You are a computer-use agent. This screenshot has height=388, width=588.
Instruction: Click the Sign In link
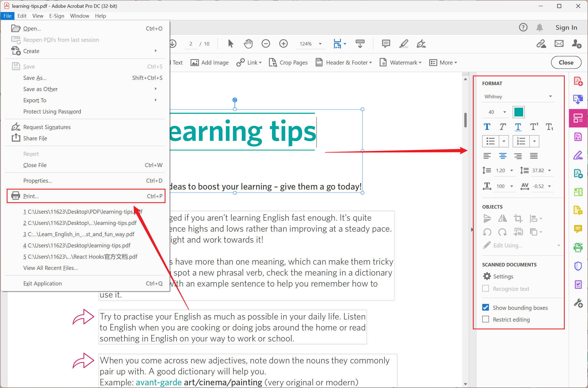pos(566,28)
